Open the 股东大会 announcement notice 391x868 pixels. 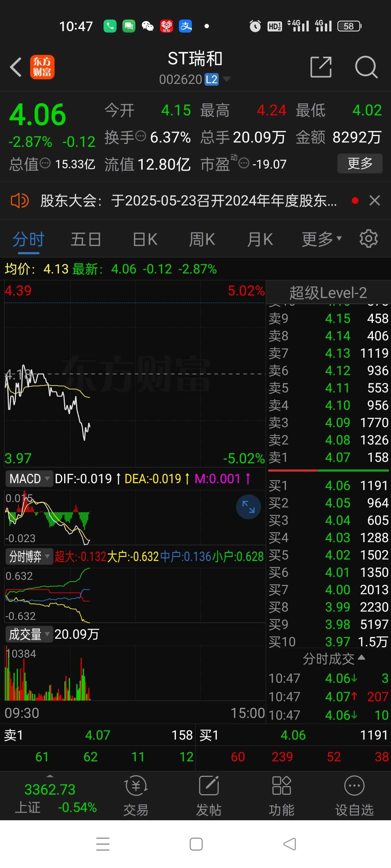pos(188,200)
